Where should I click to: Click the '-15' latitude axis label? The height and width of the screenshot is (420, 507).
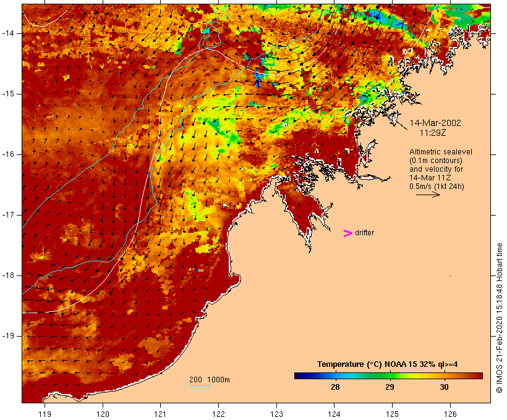click(x=8, y=94)
